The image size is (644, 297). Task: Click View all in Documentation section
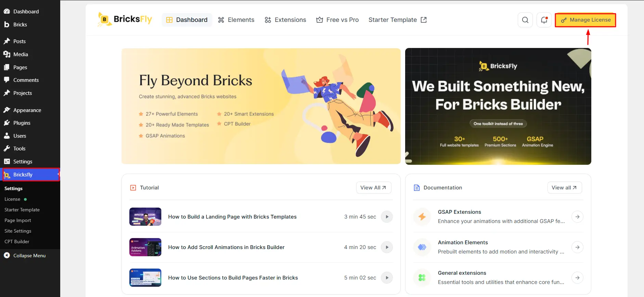pos(565,187)
